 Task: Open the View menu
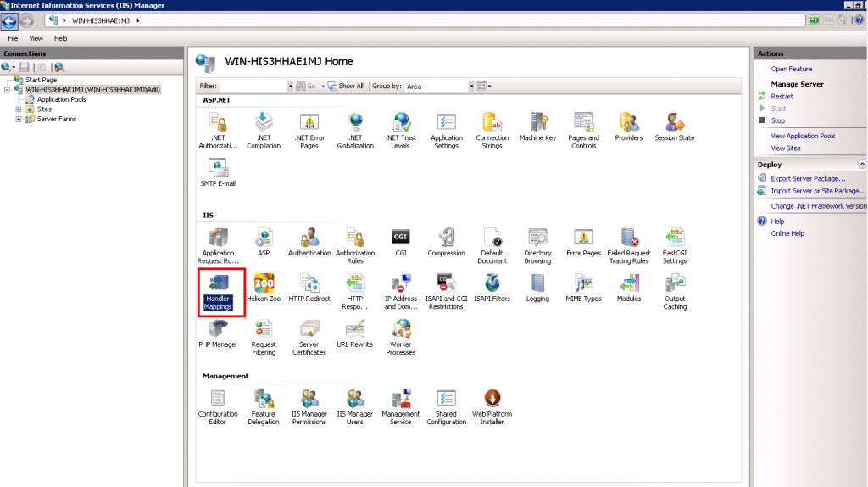(36, 39)
